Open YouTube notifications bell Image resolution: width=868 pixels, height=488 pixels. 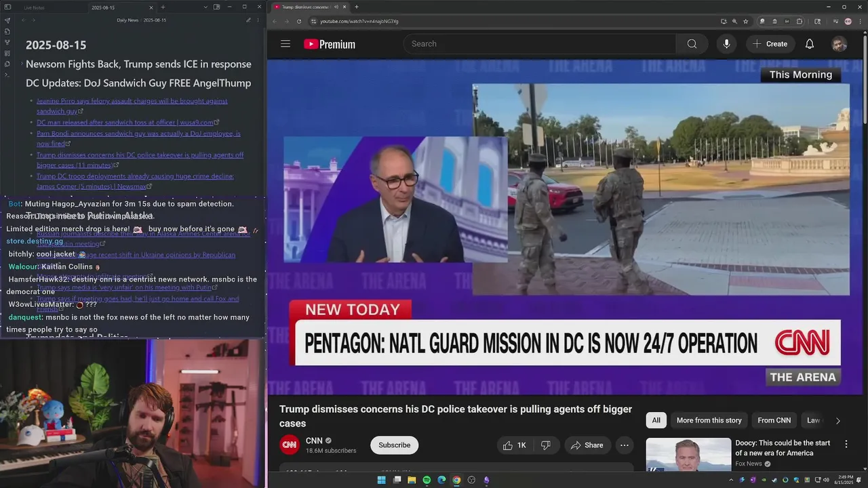click(x=809, y=44)
